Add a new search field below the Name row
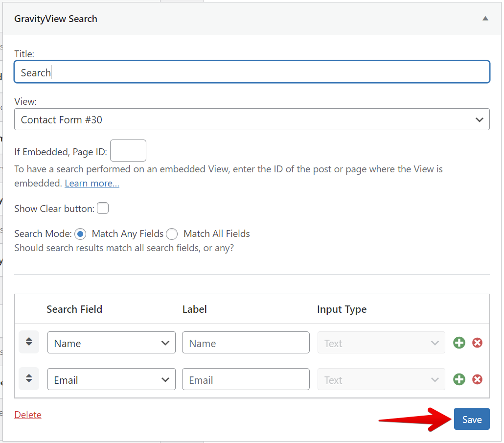Image resolution: width=504 pixels, height=443 pixels. 459,343
